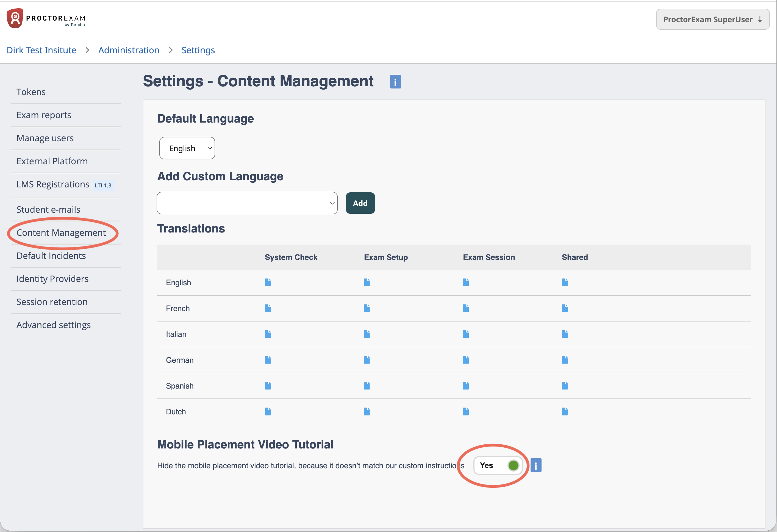This screenshot has width=777, height=532.
Task: Open French Exam Session translation file
Action: (466, 308)
